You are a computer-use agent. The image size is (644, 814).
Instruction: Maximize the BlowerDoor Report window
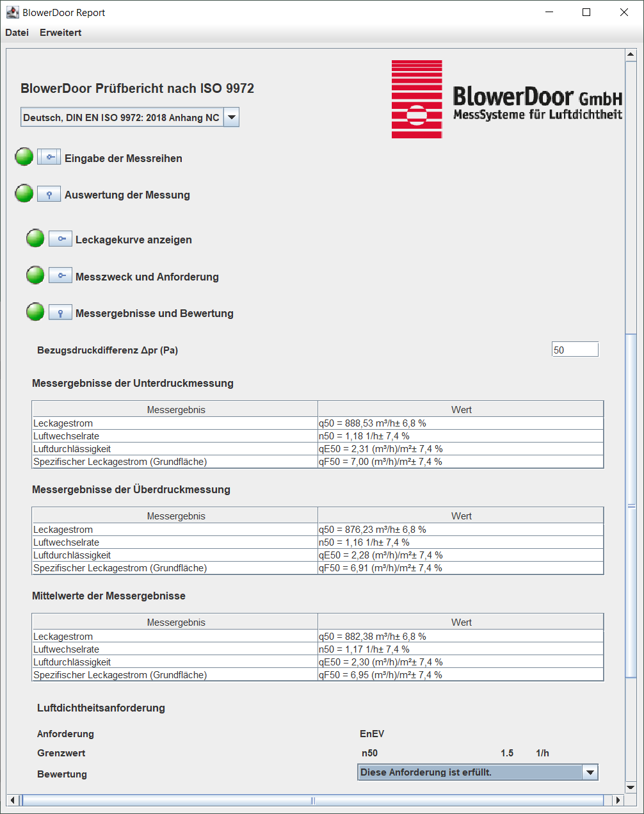[x=586, y=12]
